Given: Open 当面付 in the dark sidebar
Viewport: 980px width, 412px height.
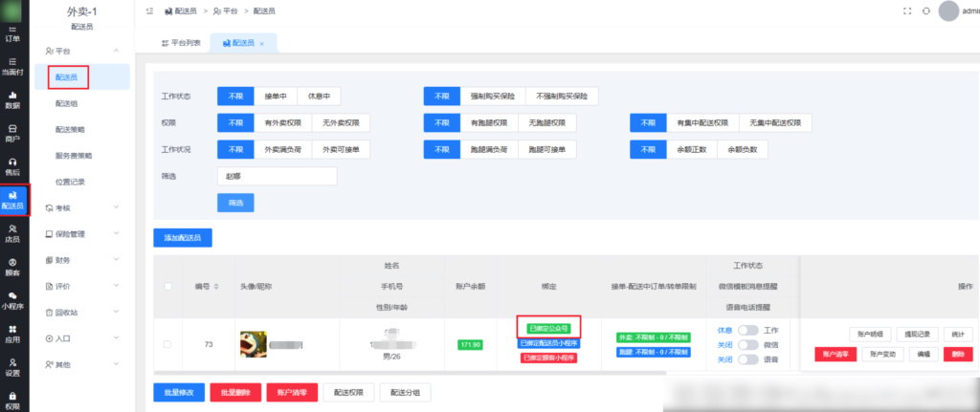Looking at the screenshot, I should pos(12,67).
